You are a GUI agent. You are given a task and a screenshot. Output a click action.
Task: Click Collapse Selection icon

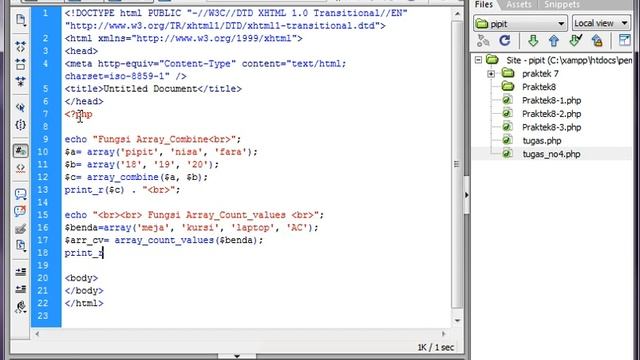pos(20,64)
